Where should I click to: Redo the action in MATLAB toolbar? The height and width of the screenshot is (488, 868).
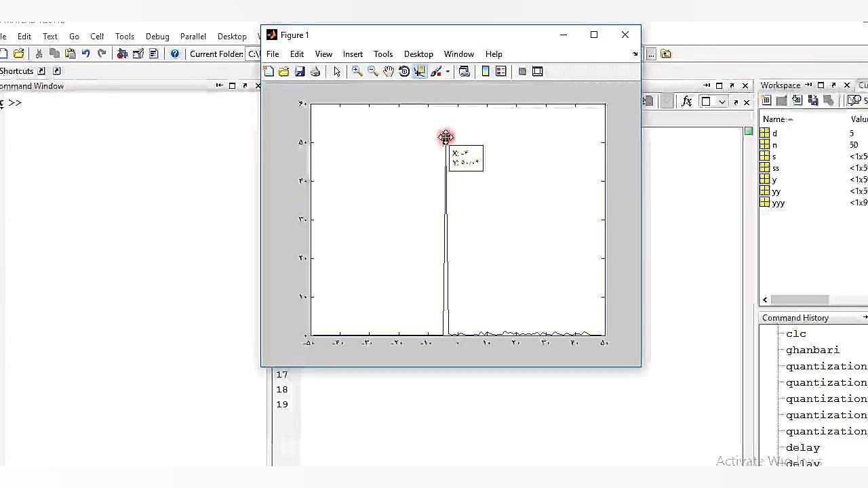(102, 54)
